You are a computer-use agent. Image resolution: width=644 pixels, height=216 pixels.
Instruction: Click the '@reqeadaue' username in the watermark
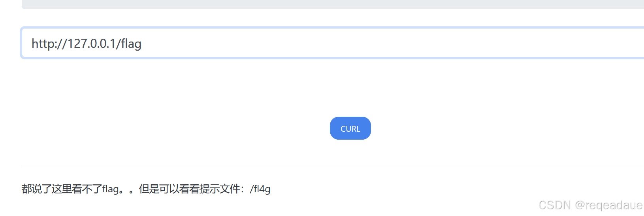(x=608, y=205)
